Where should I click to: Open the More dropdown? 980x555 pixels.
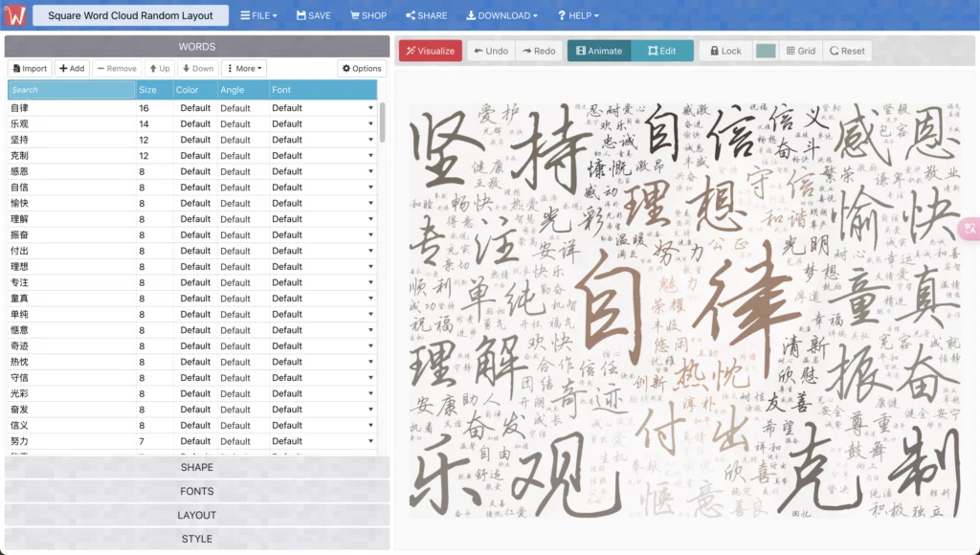tap(244, 68)
